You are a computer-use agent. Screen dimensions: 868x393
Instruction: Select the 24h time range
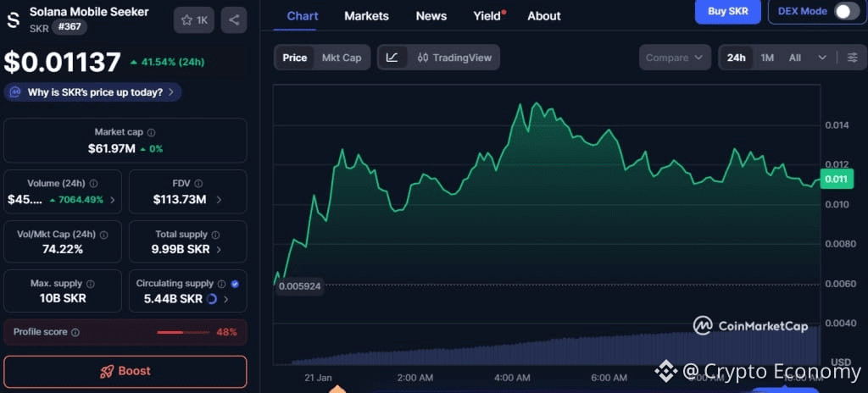[736, 58]
